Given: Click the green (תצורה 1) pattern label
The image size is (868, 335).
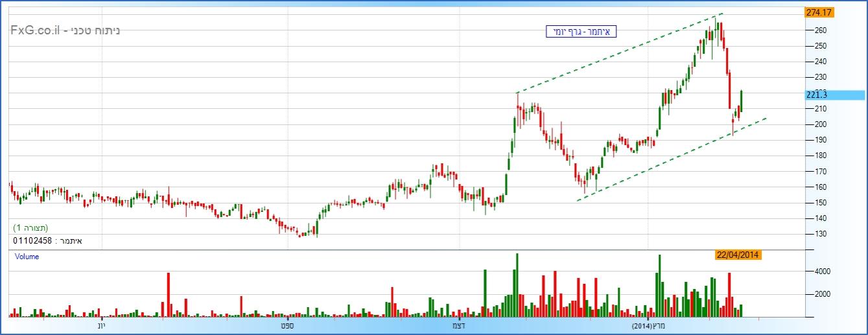Looking at the screenshot, I should pos(31,228).
